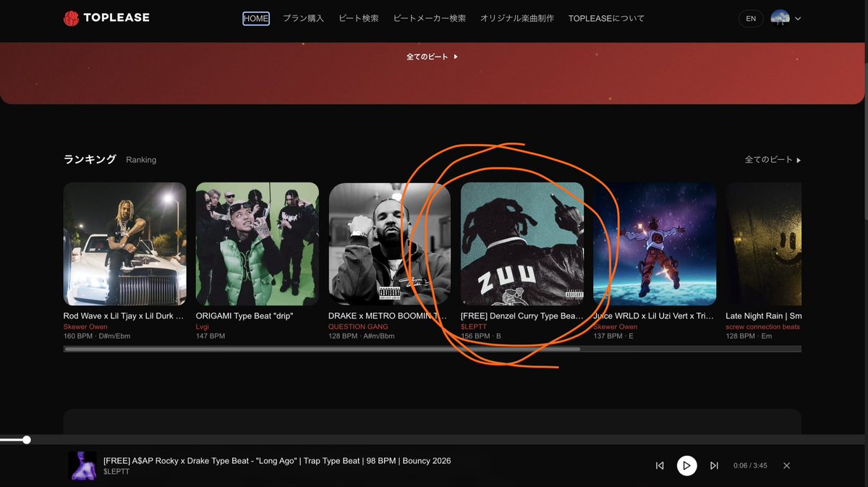Switch language with the EN button
Image resolution: width=868 pixels, height=487 pixels.
coord(751,19)
